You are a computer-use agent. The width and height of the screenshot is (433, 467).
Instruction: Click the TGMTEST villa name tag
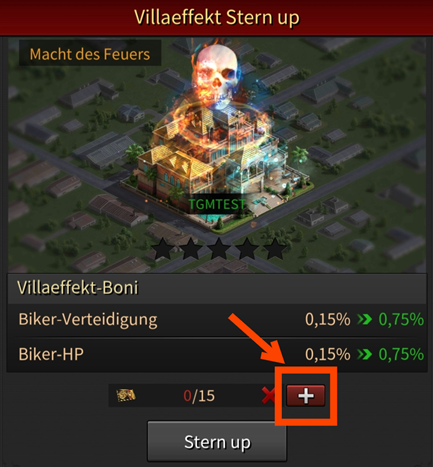click(x=217, y=204)
